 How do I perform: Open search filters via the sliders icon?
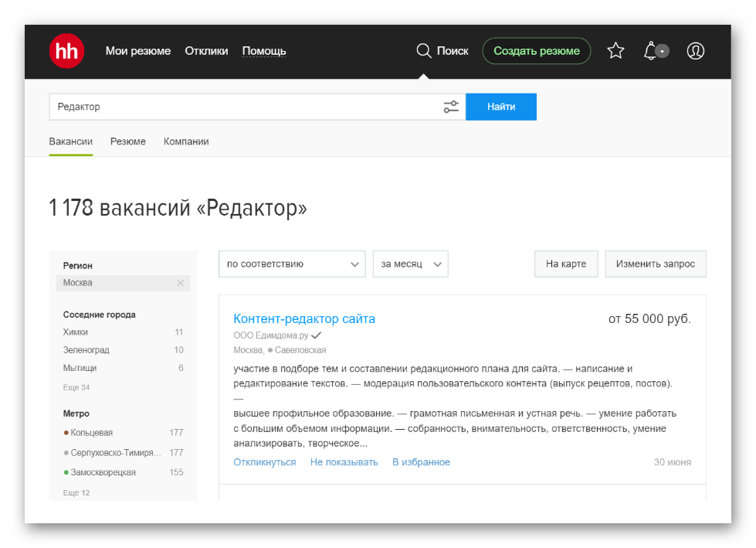click(x=451, y=107)
